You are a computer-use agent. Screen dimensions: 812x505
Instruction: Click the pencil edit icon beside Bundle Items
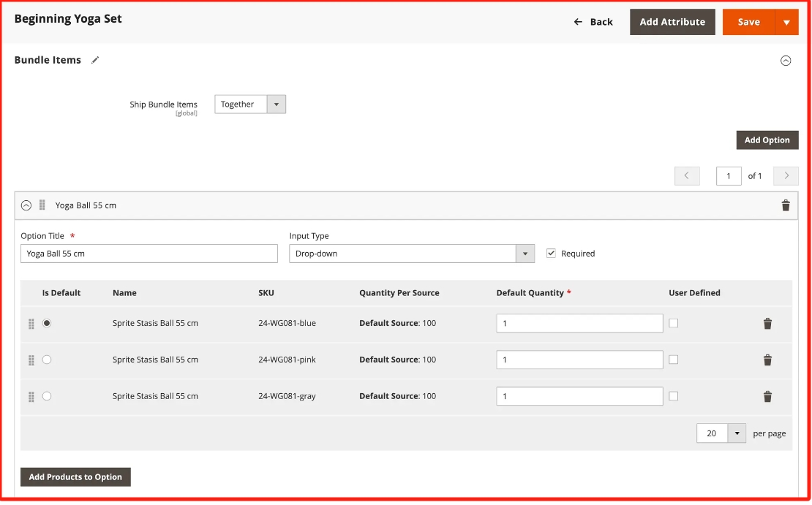tap(95, 60)
